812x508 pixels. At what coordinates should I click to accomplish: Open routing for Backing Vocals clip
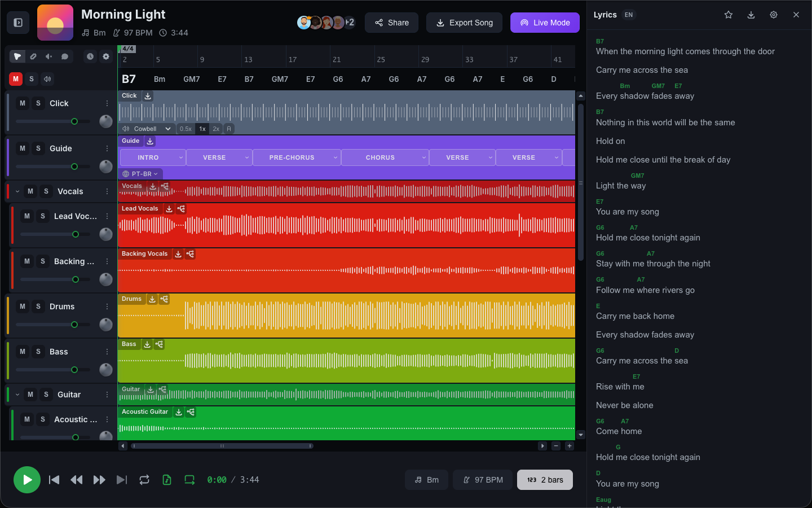[191, 254]
